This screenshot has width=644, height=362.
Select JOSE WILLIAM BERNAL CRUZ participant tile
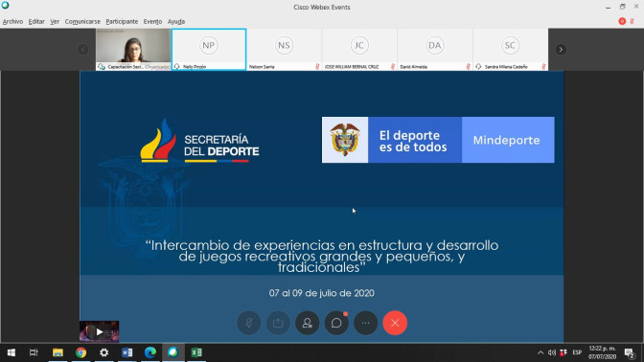point(359,49)
